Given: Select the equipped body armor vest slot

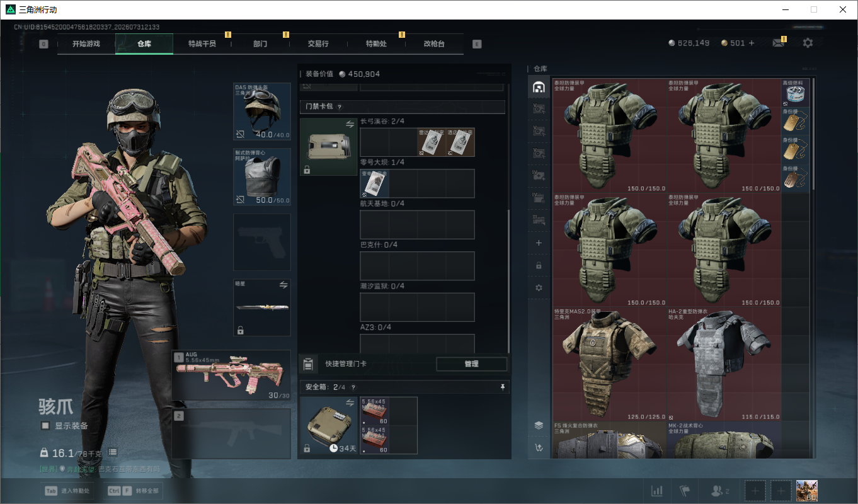Looking at the screenshot, I should point(262,176).
